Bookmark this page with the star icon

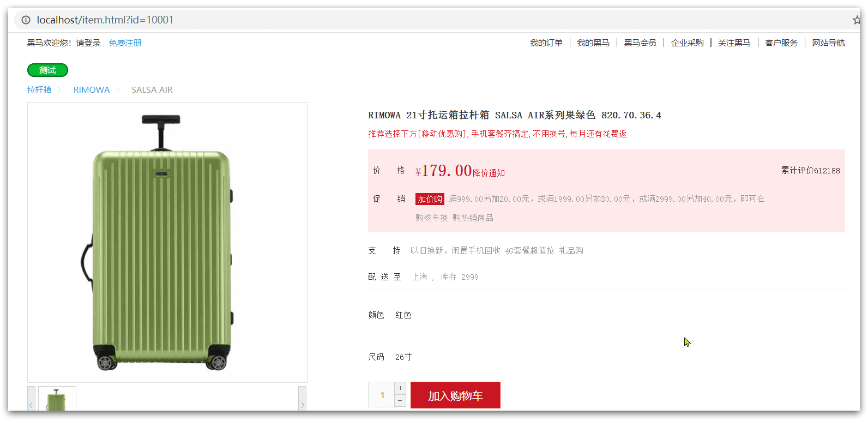(x=856, y=20)
